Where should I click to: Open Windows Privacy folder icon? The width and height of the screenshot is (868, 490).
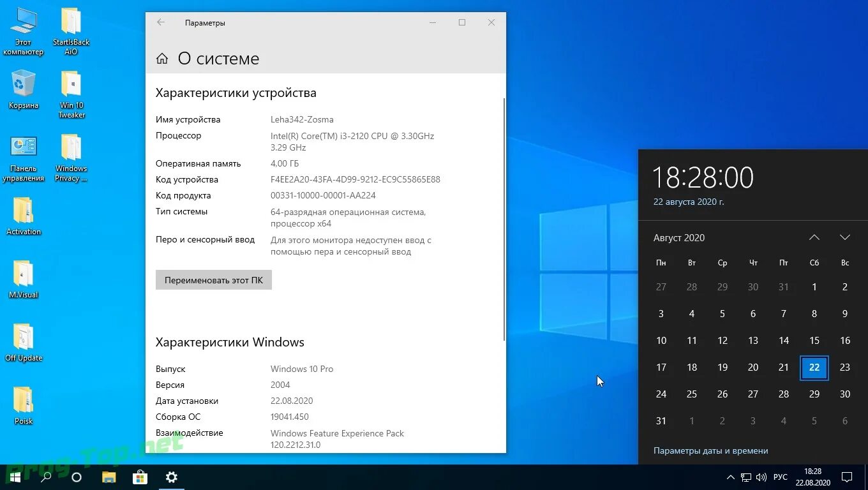[71, 158]
